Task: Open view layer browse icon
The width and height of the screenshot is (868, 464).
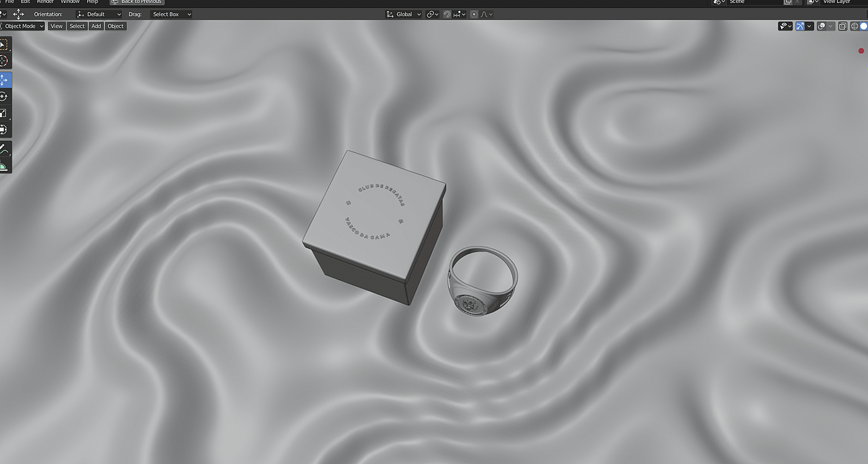Action: [x=813, y=2]
